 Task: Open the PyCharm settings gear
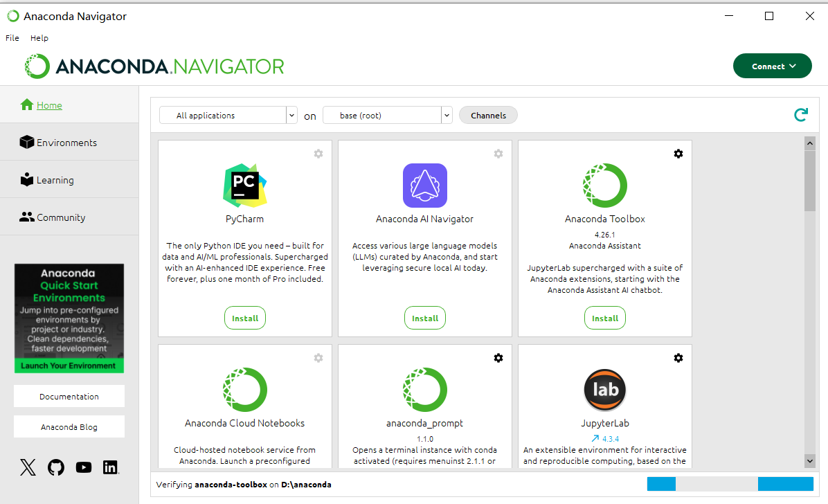coord(318,154)
